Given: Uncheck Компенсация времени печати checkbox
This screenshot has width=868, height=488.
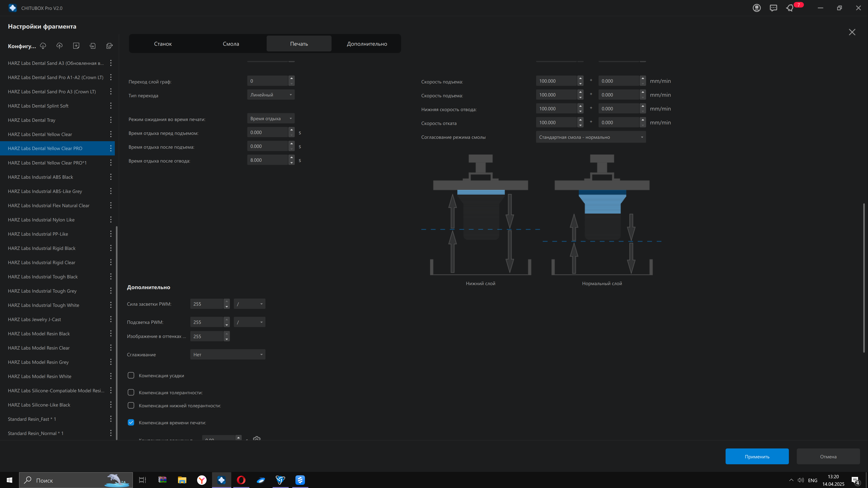Looking at the screenshot, I should [x=131, y=422].
